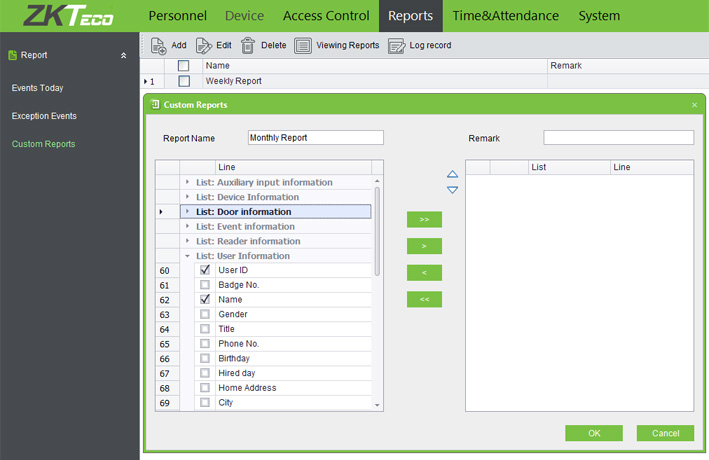Move selected field down with down arrow
This screenshot has width=709, height=460.
452,190
